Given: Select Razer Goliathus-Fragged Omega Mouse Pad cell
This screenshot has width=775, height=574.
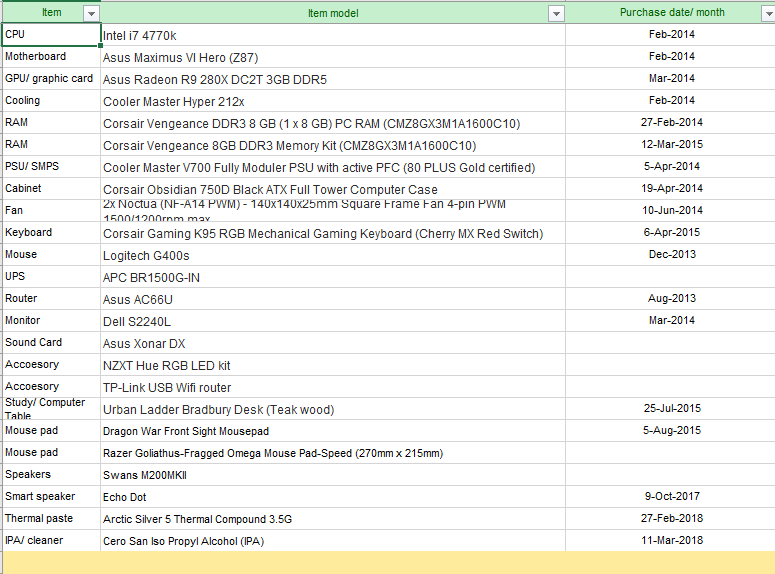Looking at the screenshot, I should pyautogui.click(x=333, y=452).
